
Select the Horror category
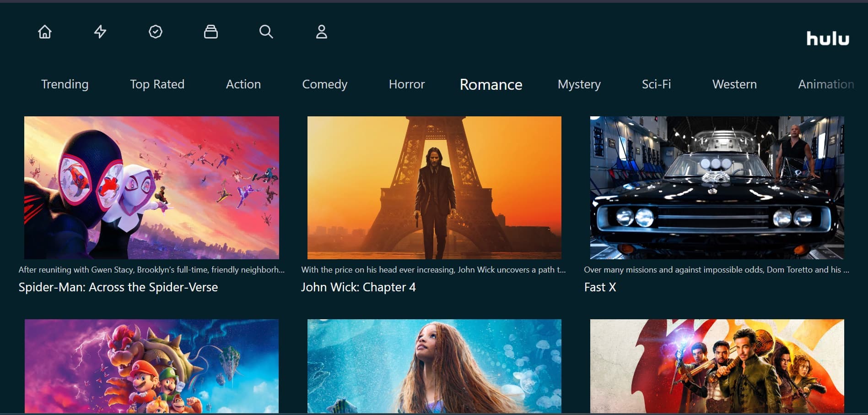406,84
